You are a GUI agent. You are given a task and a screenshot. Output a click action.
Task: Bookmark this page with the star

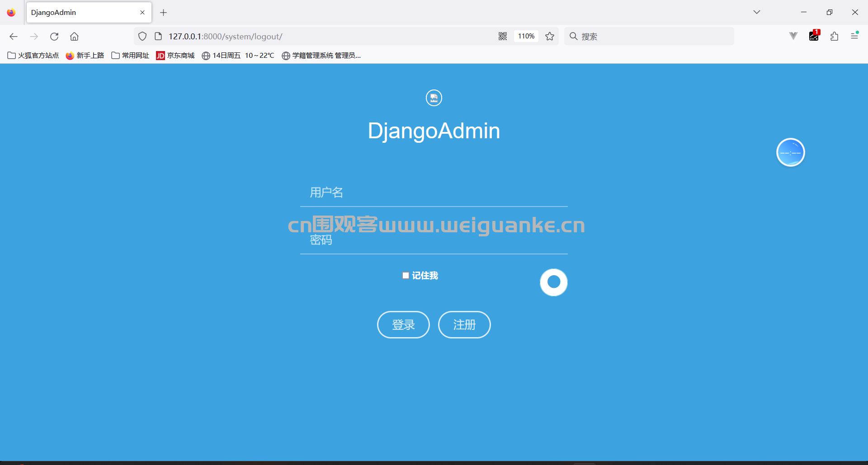click(x=550, y=36)
